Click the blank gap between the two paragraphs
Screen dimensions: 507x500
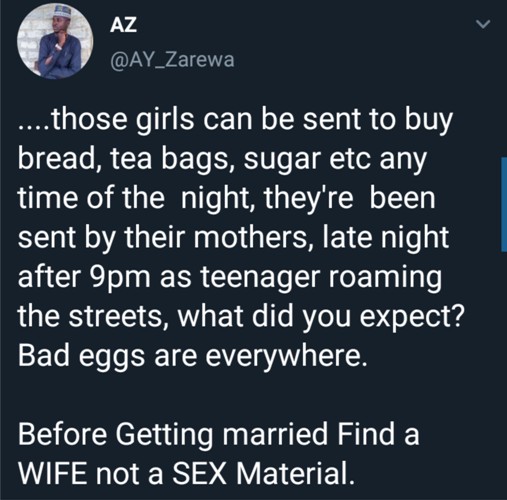pyautogui.click(x=233, y=395)
